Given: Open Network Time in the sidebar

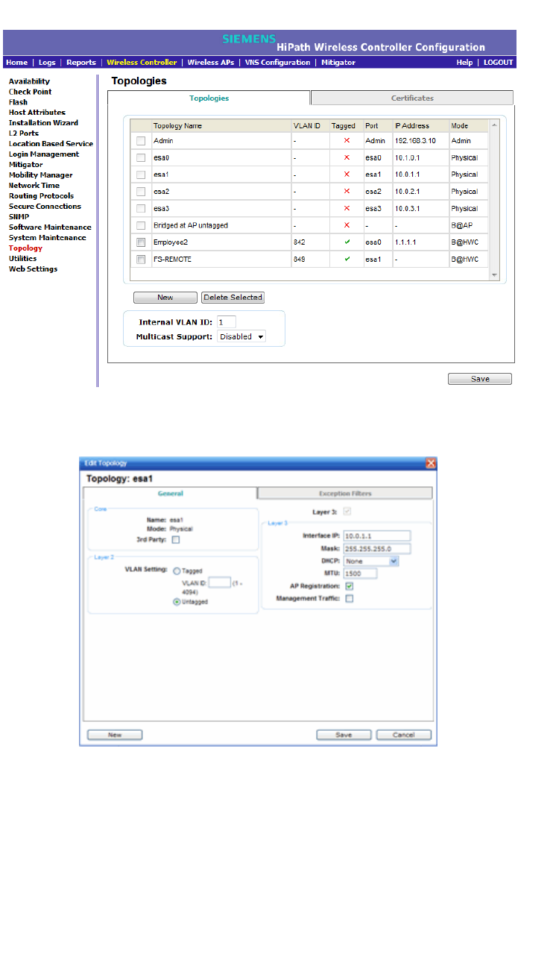Looking at the screenshot, I should coord(34,186).
